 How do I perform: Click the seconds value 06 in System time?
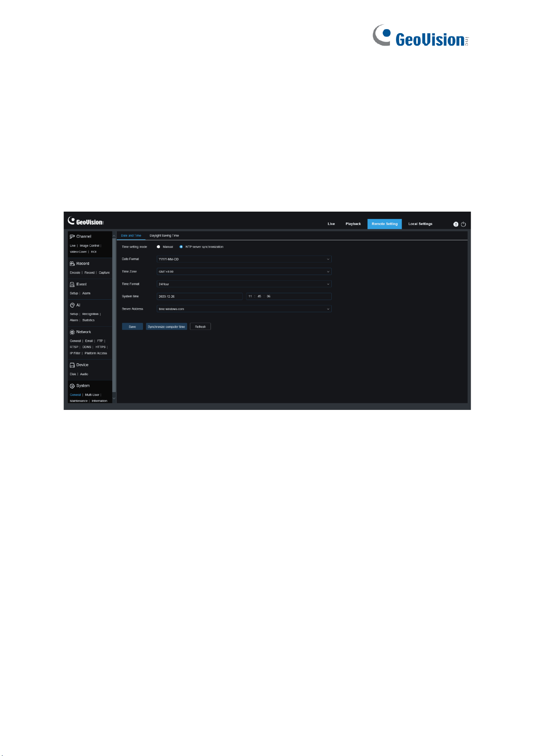coord(269,296)
